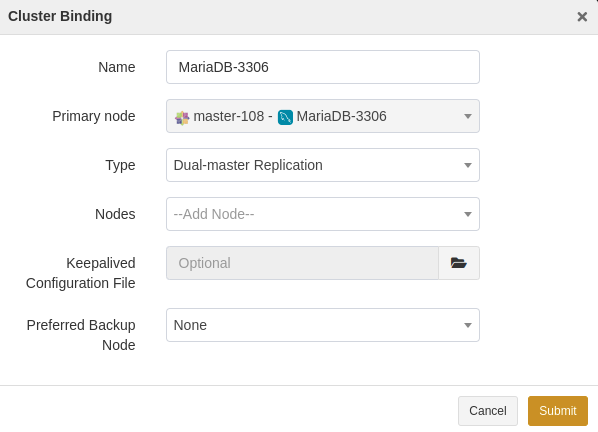Screen dimensions: 598x432
Task: Open the Dual-master Replication type selector
Action: 323,165
